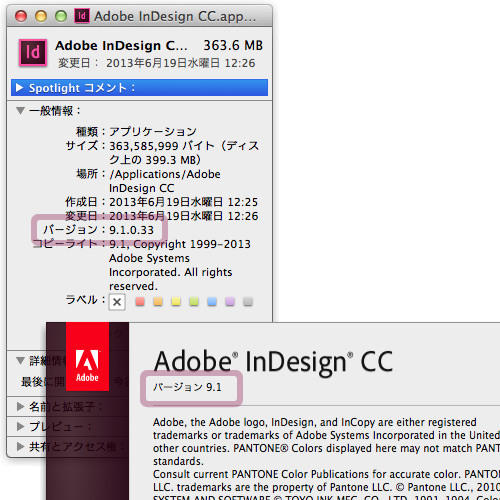Expand the プレビュー section
The height and width of the screenshot is (500, 500).
coord(20,426)
